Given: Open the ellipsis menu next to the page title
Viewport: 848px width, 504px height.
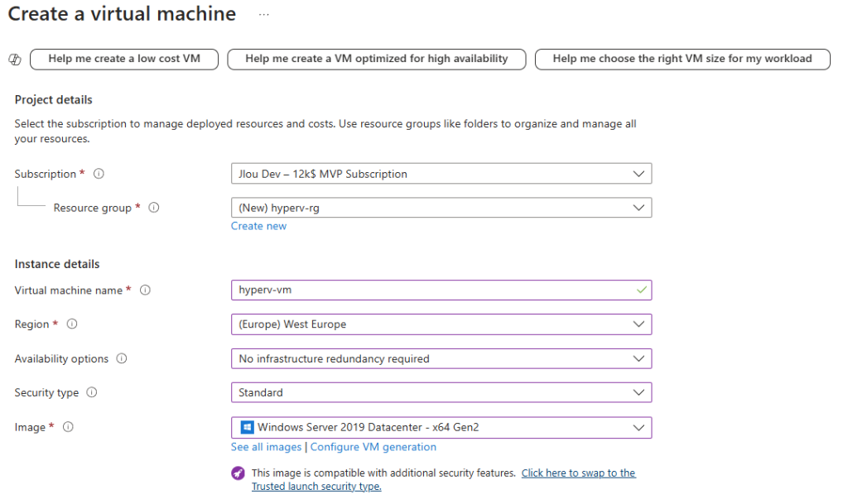Looking at the screenshot, I should [264, 15].
